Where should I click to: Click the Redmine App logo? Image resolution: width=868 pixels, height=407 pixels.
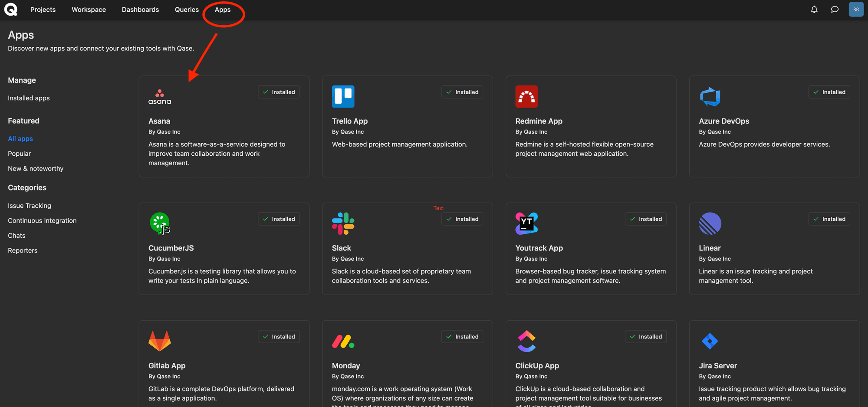(x=526, y=96)
